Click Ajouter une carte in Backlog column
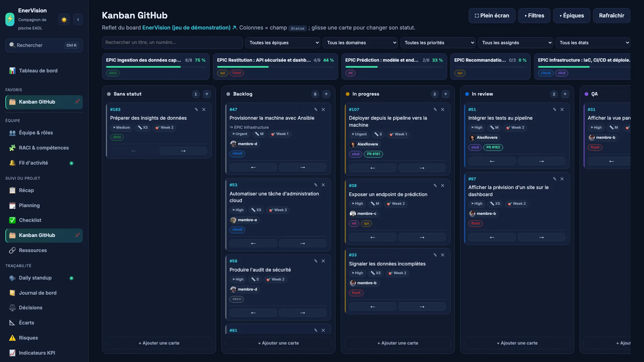This screenshot has height=362, width=644. point(278,343)
